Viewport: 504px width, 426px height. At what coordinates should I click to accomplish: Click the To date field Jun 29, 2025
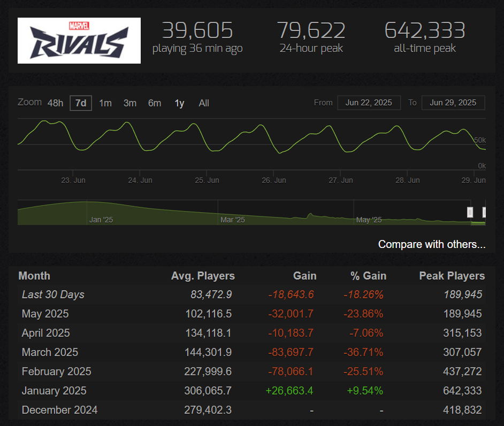[453, 103]
